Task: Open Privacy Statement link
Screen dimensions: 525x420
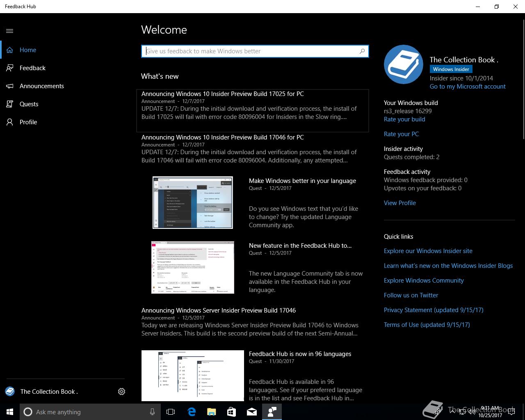Action: 434,310
